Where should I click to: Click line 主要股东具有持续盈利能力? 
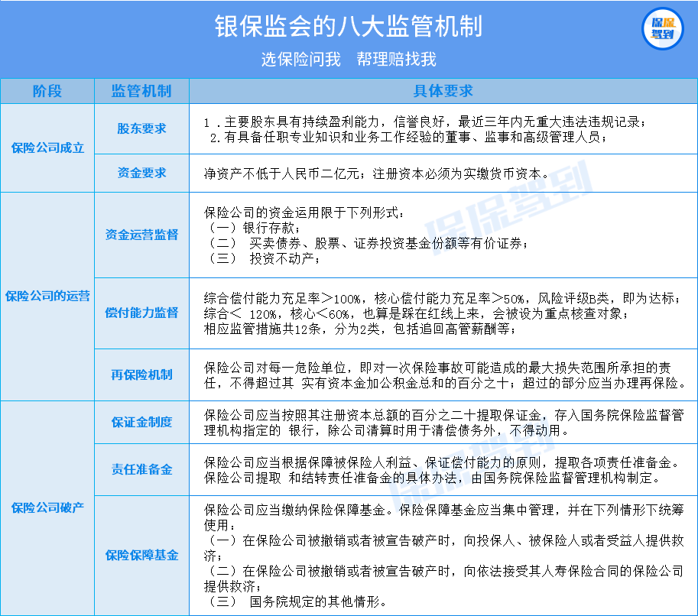click(x=424, y=122)
